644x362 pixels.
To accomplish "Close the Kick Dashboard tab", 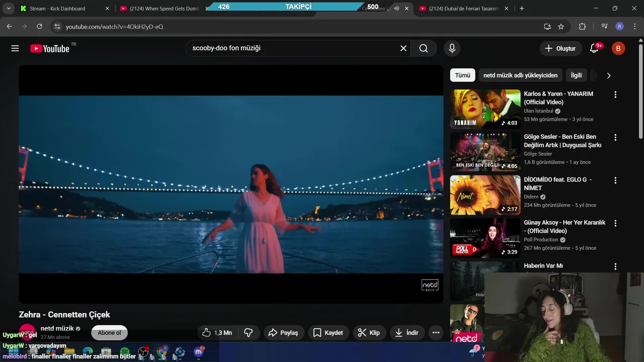I will (x=107, y=9).
